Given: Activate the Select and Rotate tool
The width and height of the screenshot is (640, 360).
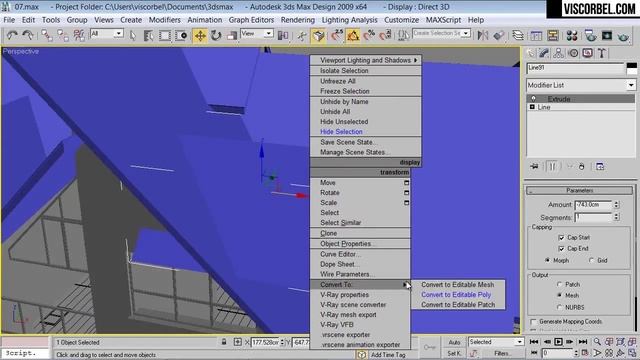Looking at the screenshot, I should pos(216,36).
